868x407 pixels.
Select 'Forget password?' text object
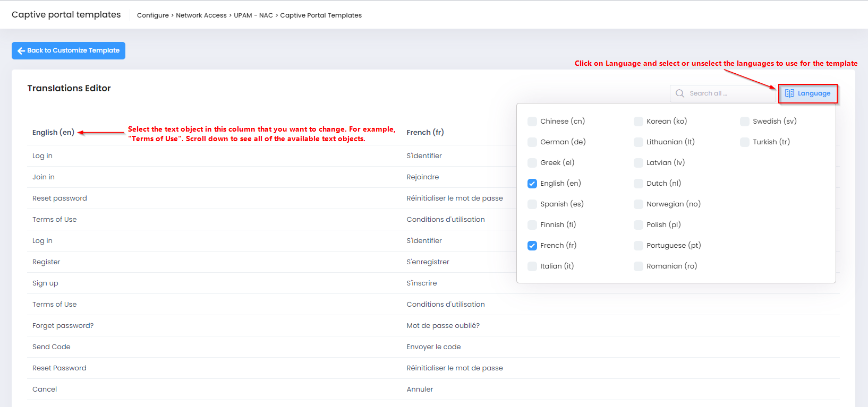click(63, 326)
